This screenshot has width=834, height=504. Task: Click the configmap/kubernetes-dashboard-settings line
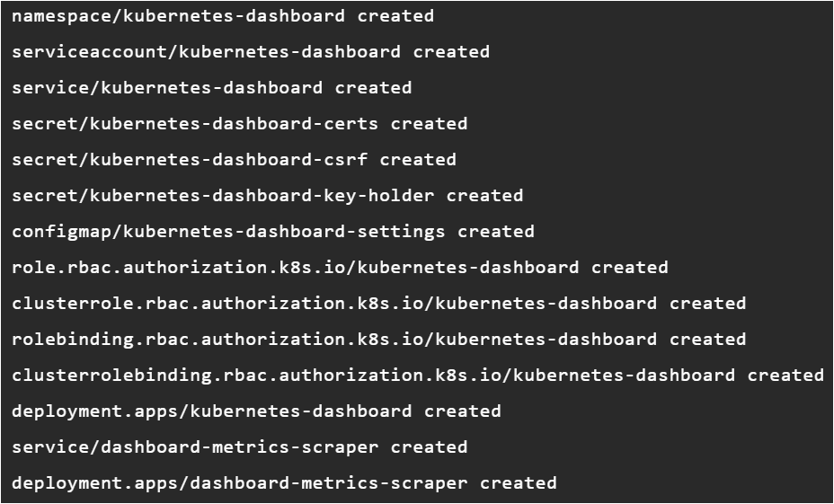(273, 232)
